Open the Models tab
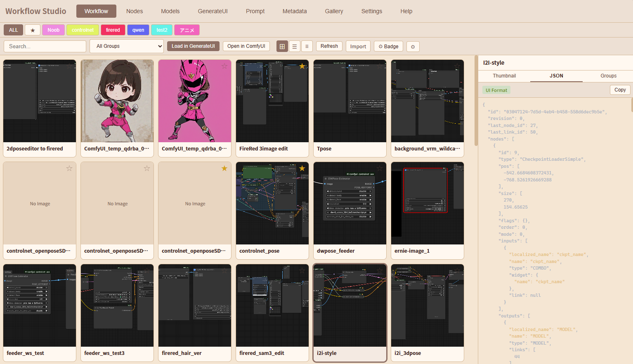This screenshot has height=364, width=633. (170, 11)
